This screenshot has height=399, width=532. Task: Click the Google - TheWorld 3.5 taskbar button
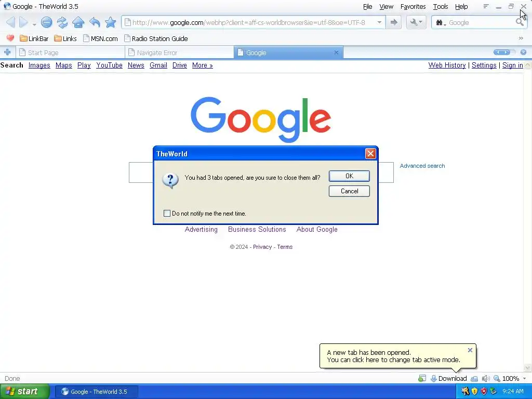[96, 392]
